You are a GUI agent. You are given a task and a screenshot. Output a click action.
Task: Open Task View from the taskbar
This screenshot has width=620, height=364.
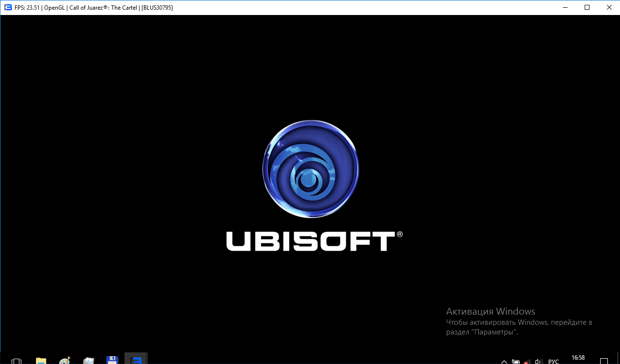pos(16,361)
